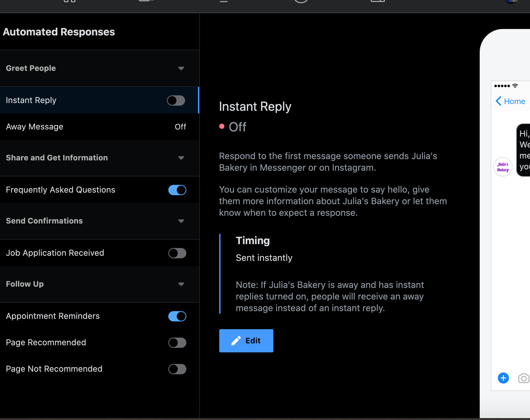Open the Frequently Asked Questions item label
Screen dimensions: 530x420
[61, 190]
